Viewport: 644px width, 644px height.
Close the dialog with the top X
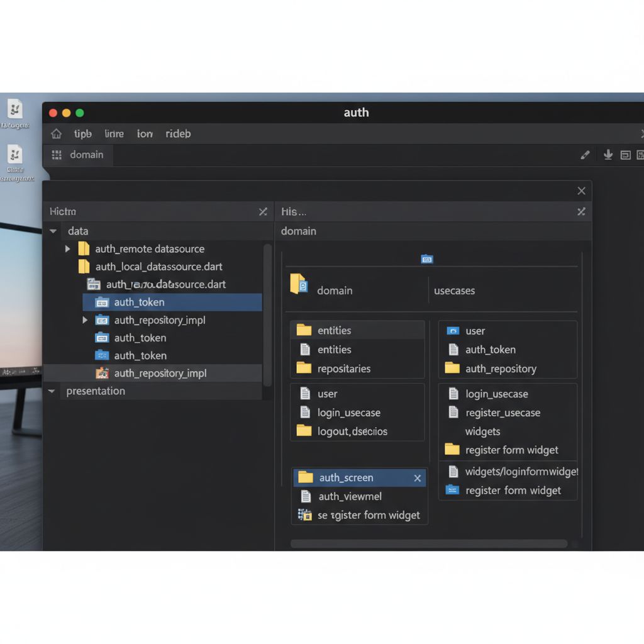click(581, 191)
